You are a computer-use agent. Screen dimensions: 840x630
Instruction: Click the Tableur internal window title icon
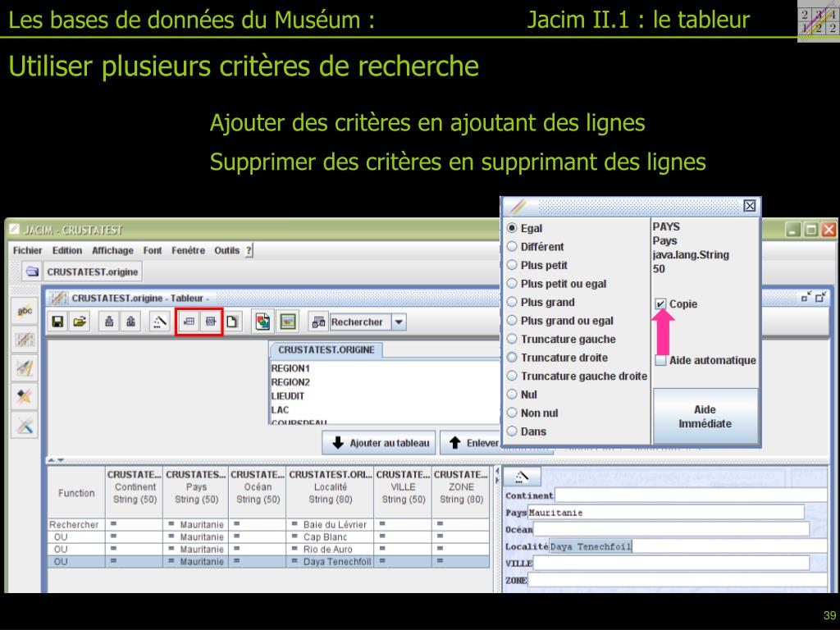(x=58, y=298)
